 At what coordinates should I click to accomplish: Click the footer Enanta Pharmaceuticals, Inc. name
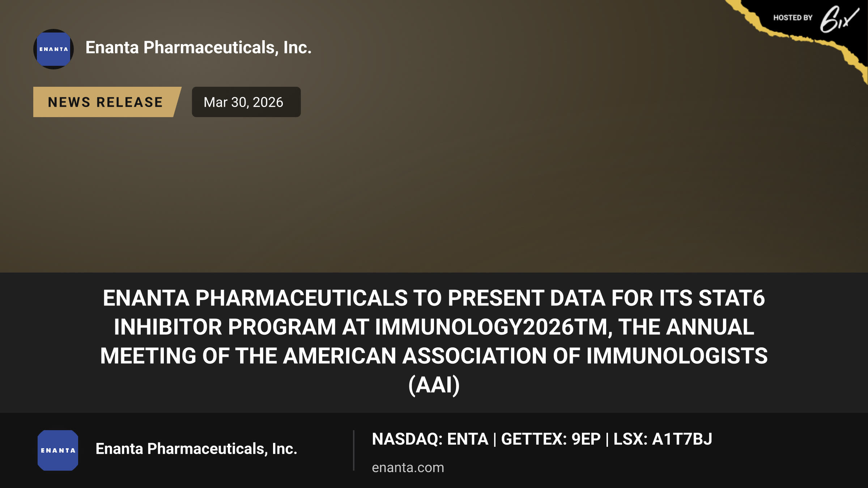coord(196,449)
